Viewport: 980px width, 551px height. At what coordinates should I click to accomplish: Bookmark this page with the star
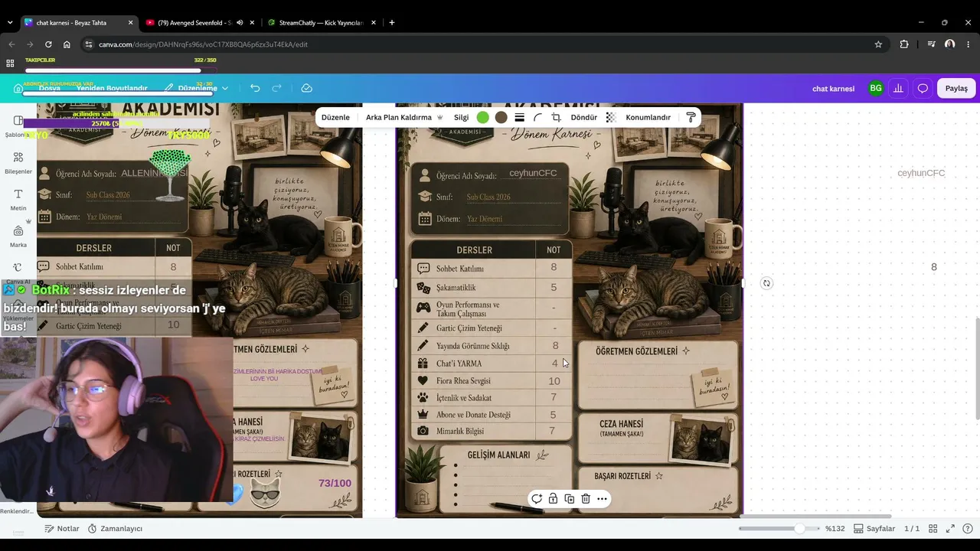pos(878,44)
